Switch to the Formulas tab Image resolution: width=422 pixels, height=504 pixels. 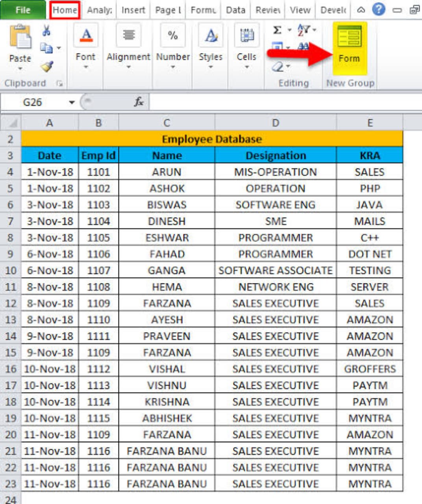(x=203, y=10)
